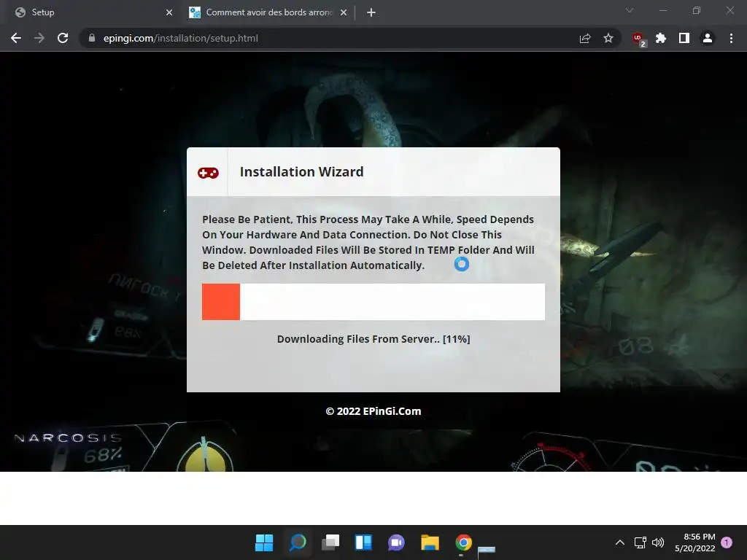747x560 pixels.
Task: Open Widgets from the taskbar
Action: 363,542
